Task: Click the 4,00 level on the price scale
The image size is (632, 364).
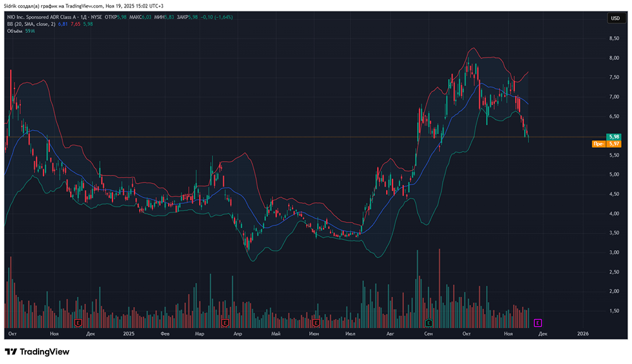Action: [x=612, y=214]
